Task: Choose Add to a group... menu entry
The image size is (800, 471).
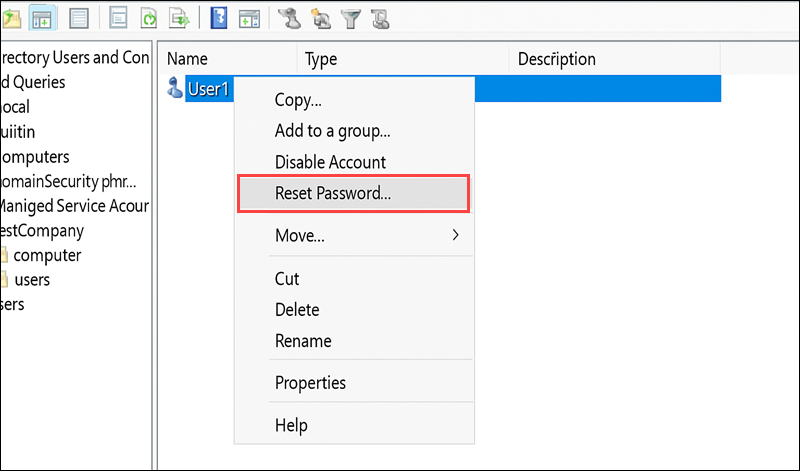Action: (333, 131)
